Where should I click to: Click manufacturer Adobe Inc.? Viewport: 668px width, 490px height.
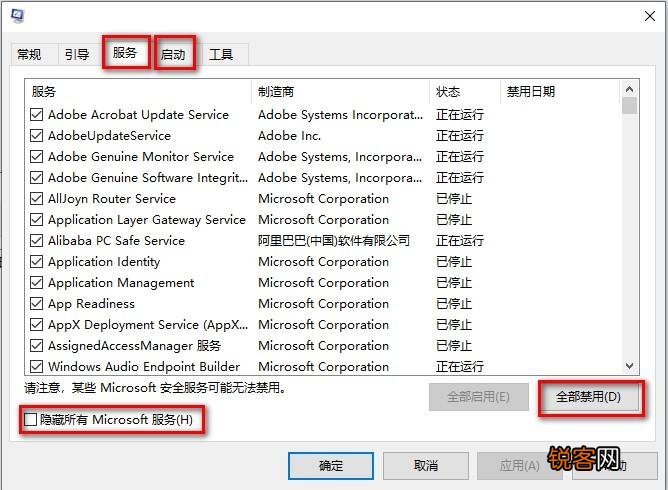(289, 135)
